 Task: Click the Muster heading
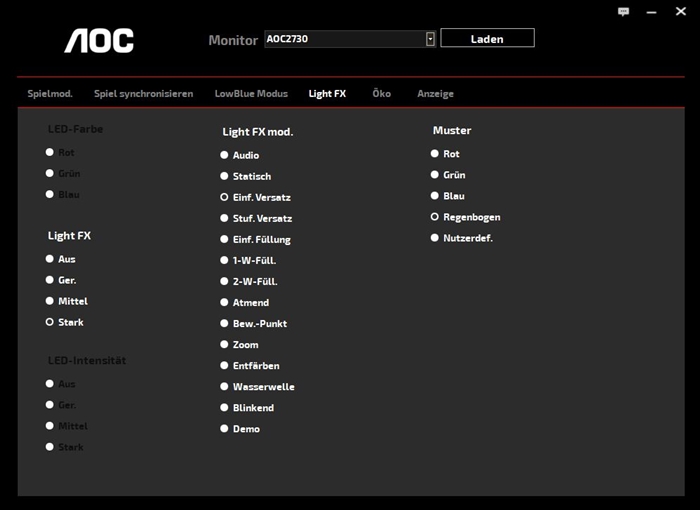tap(452, 130)
